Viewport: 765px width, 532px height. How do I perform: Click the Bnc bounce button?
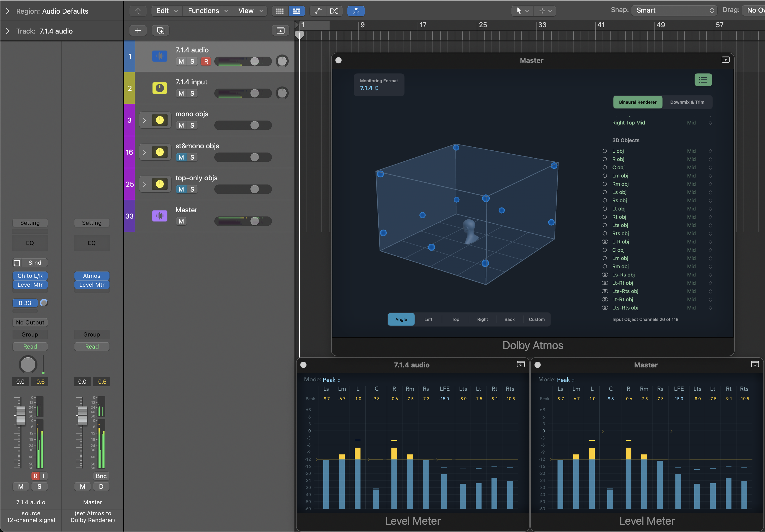[x=101, y=476]
